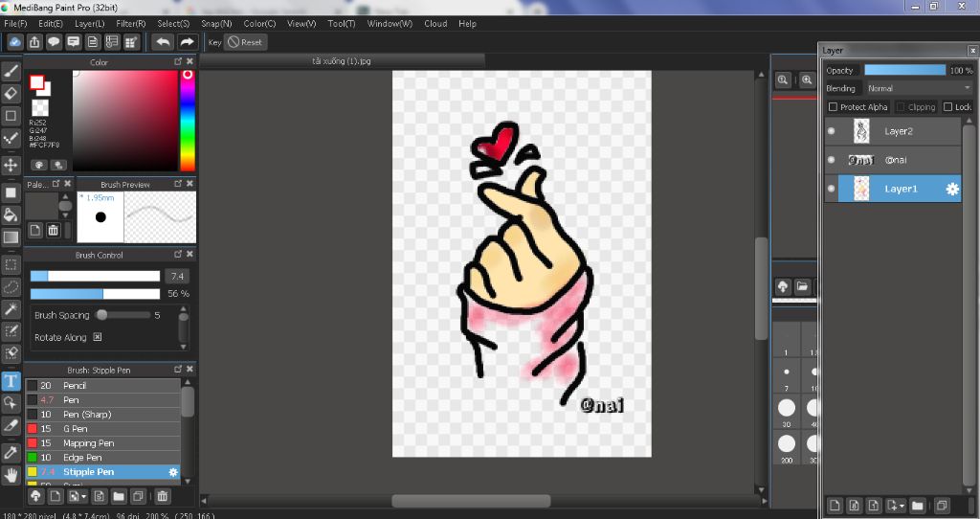This screenshot has width=980, height=519.
Task: Open the Cloud menu
Action: click(435, 24)
